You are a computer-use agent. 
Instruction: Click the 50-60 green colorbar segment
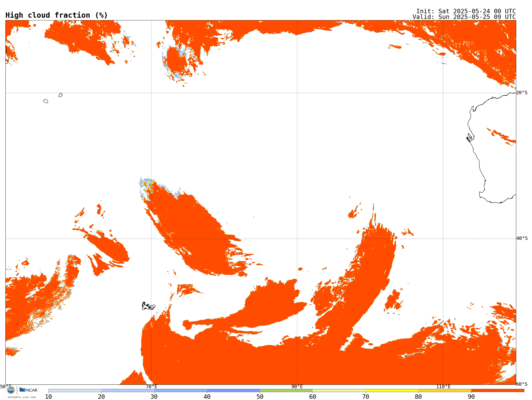click(286, 391)
